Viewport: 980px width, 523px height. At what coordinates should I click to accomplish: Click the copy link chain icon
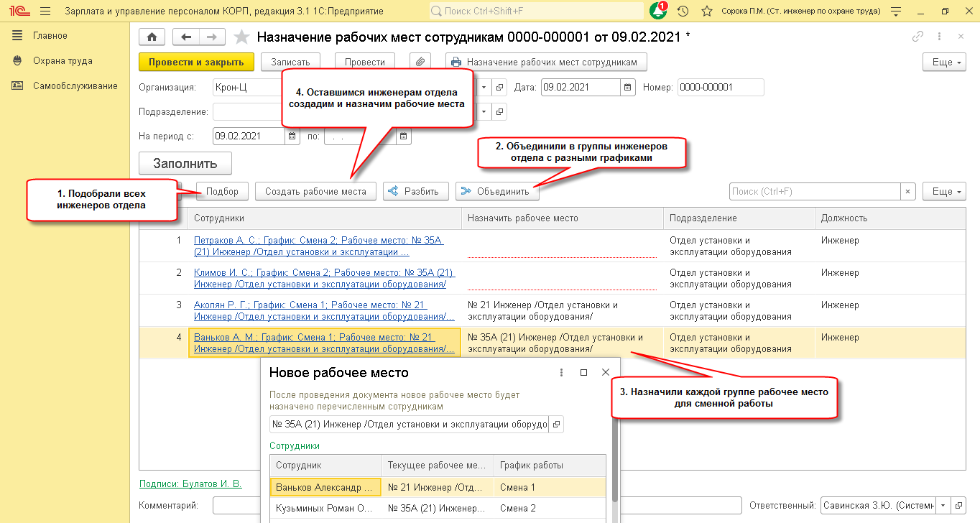pos(917,37)
